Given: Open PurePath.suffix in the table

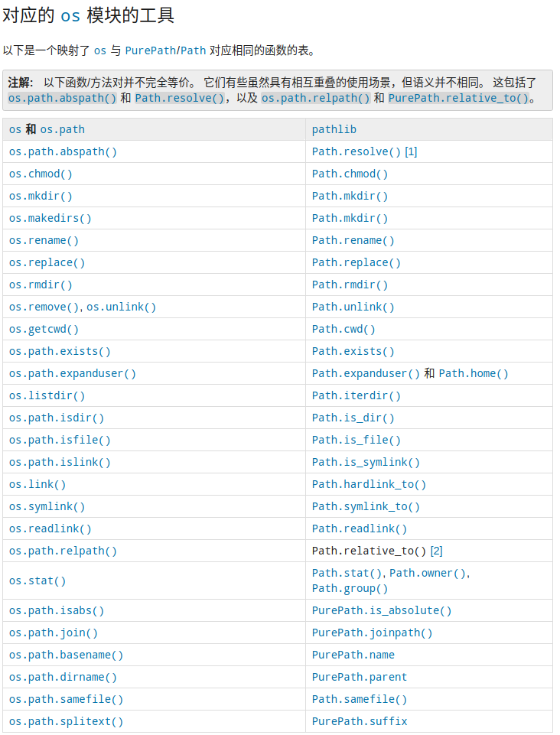Looking at the screenshot, I should point(360,721).
